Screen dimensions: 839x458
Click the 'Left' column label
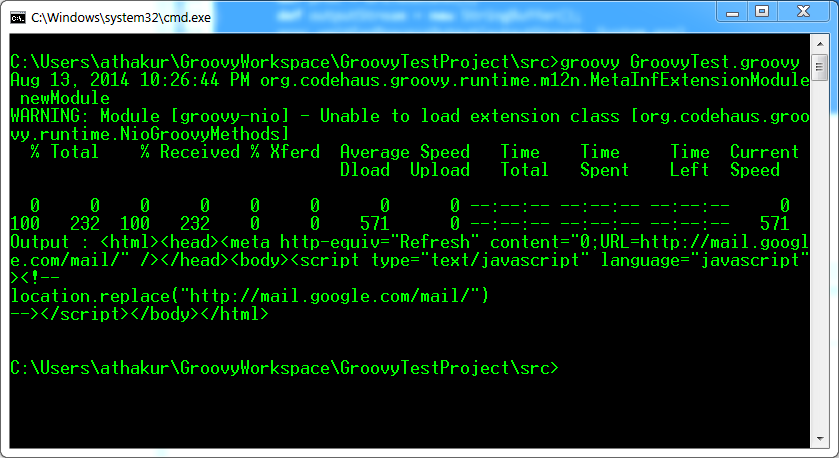690,170
